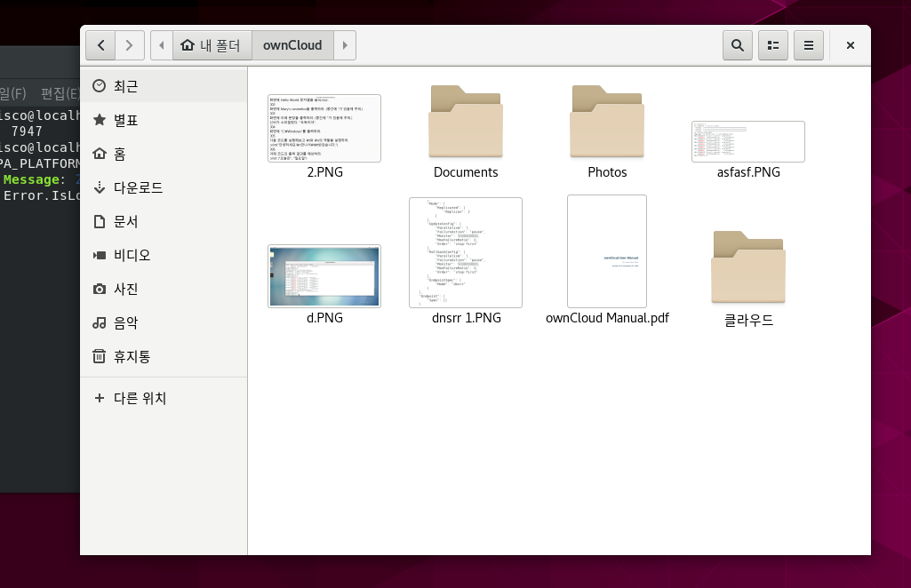The image size is (911, 588).
Task: Click the plus icon beside 다른 위치
Action: 100,398
